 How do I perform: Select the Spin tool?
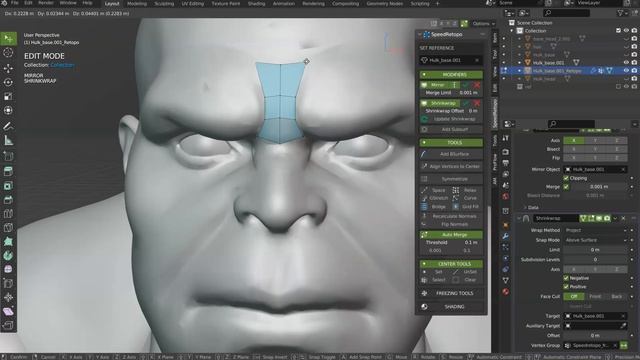[x=8, y=255]
